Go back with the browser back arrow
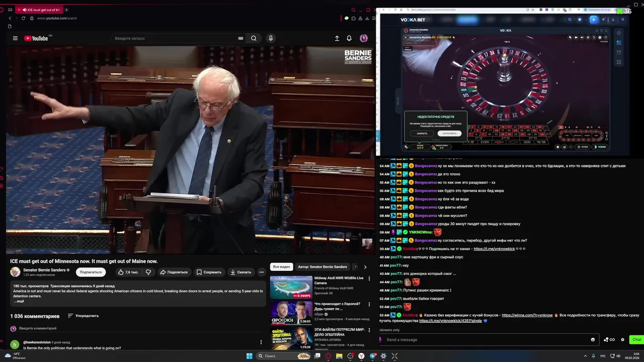Image resolution: width=644 pixels, height=362 pixels. click(x=10, y=18)
